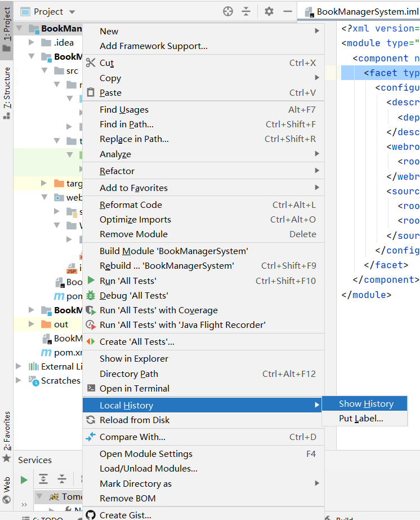Open Project panel settings gear
The height and width of the screenshot is (520, 420).
(269, 12)
